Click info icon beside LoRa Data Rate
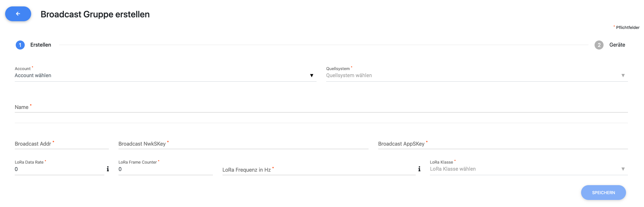 point(108,169)
